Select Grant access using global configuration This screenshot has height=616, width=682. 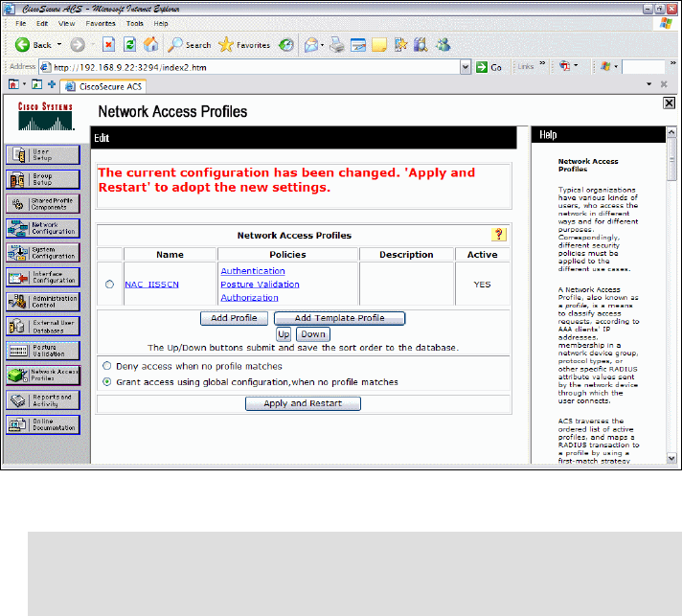tap(106, 381)
